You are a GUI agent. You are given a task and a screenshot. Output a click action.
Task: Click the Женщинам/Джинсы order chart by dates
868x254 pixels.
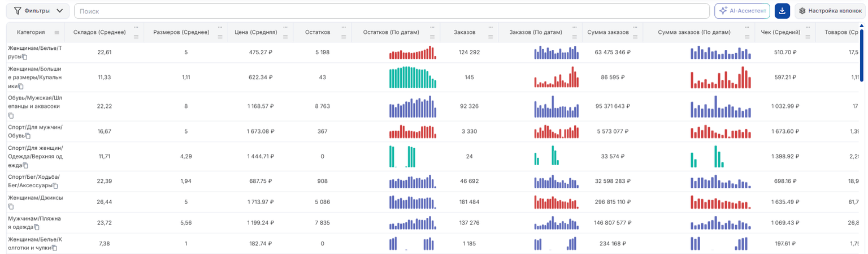point(557,202)
